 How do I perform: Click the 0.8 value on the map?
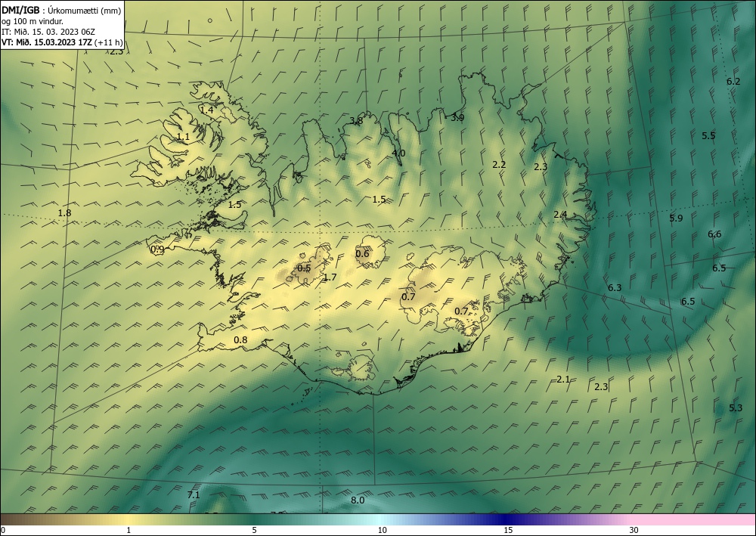240,340
